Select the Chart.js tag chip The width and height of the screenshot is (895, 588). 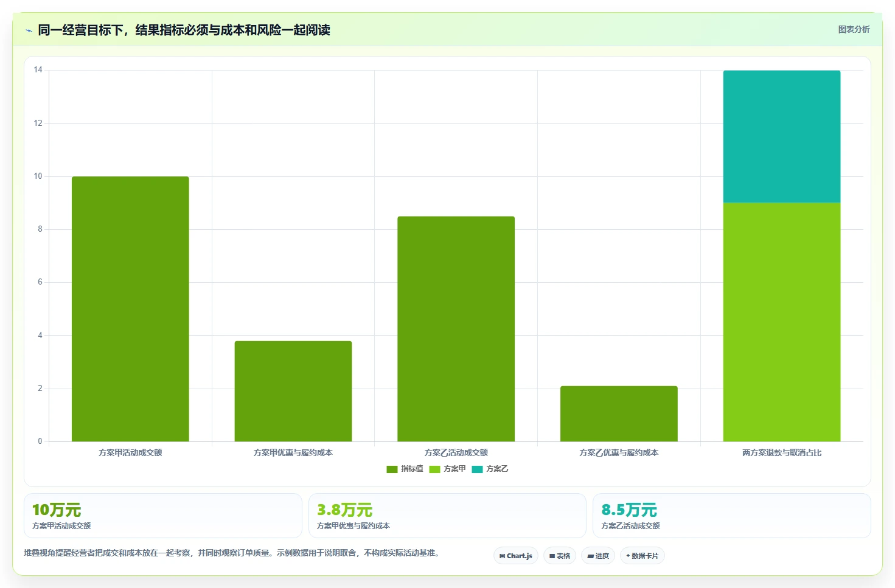coord(516,556)
